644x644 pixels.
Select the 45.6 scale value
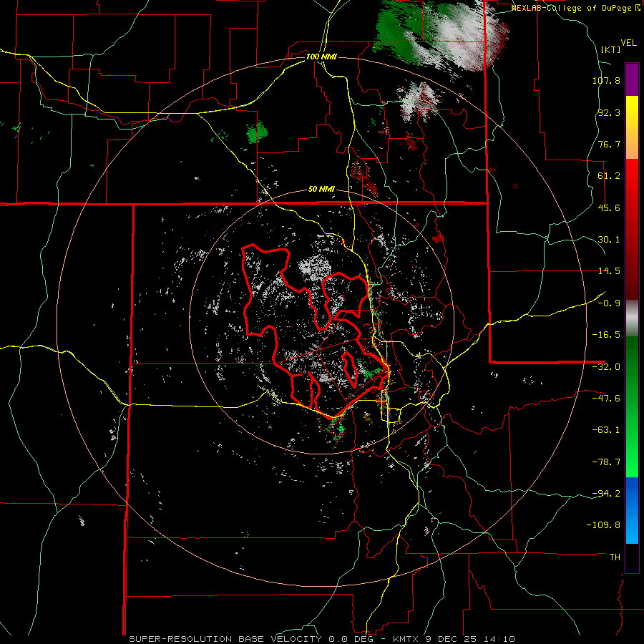coord(609,208)
